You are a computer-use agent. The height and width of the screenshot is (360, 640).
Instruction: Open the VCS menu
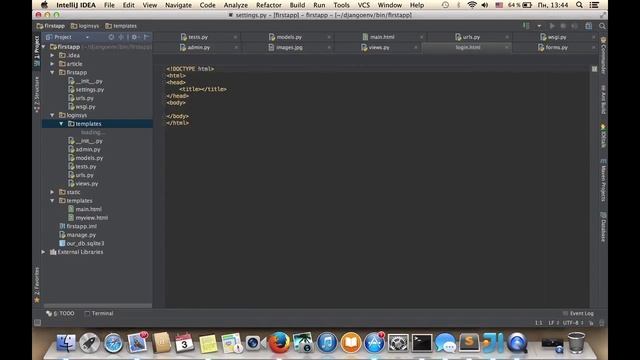coord(363,5)
